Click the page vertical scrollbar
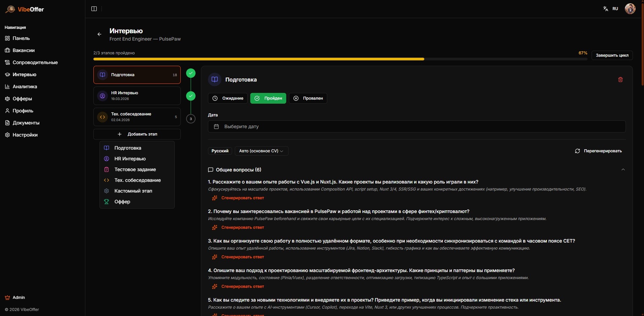644x316 pixels. pos(642,44)
